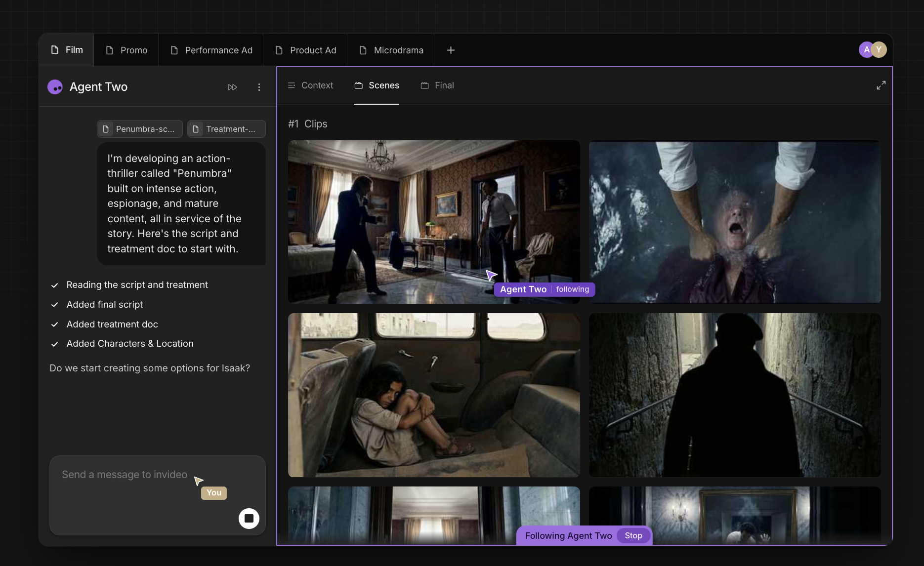
Task: Switch to the Final view
Action: (x=437, y=85)
